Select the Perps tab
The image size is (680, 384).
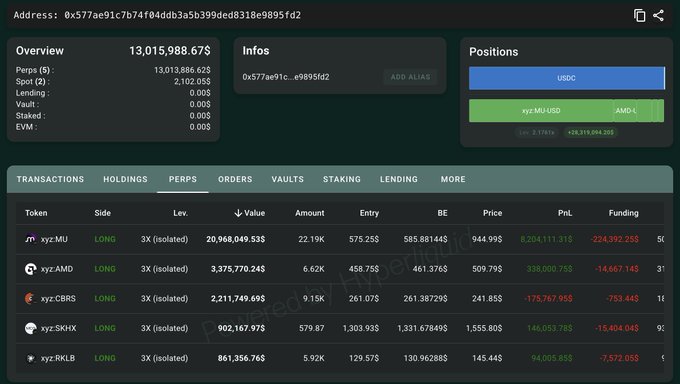[x=183, y=179]
